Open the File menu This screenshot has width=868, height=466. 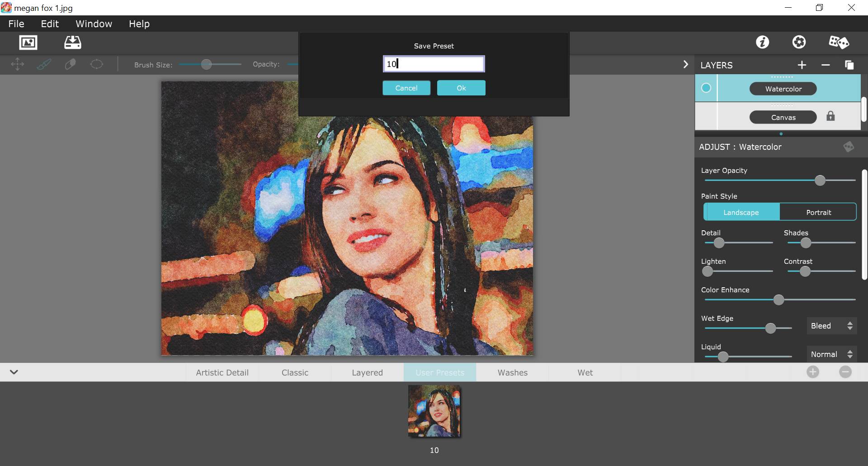click(16, 24)
